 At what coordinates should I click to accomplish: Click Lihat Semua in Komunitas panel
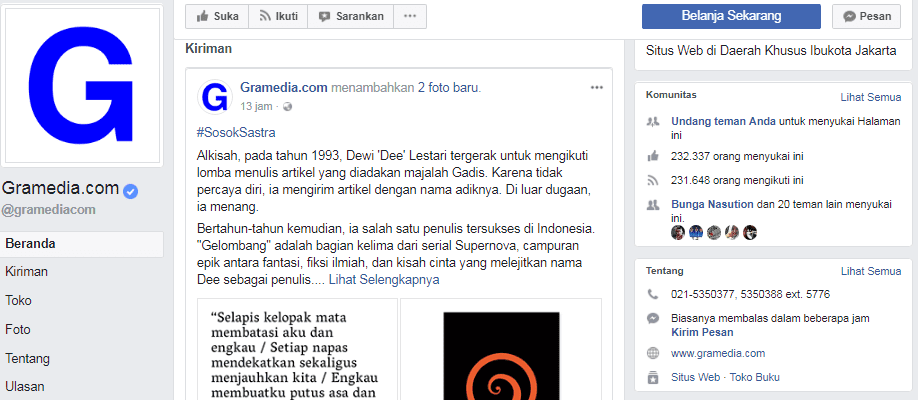pos(871,97)
